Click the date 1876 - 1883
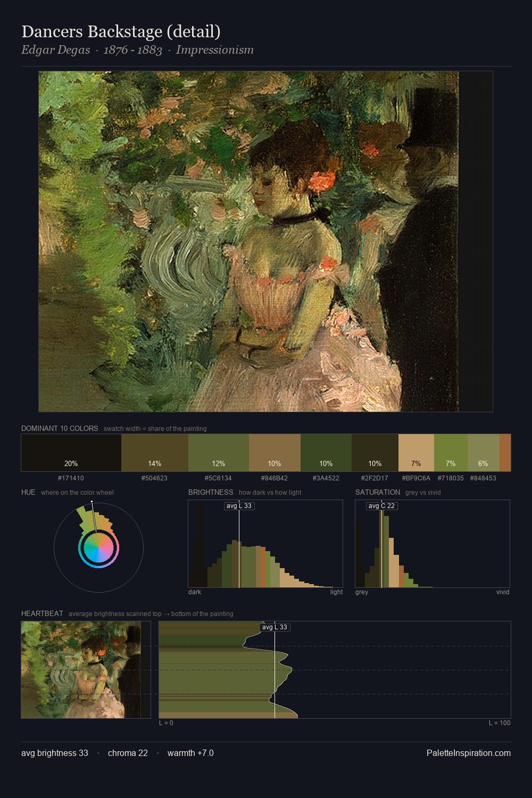 132,50
